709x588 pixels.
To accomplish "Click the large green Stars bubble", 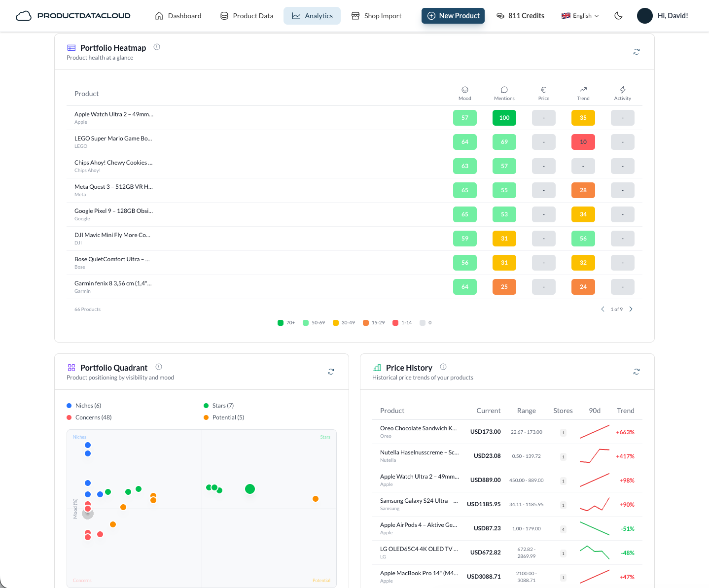I will click(x=250, y=489).
